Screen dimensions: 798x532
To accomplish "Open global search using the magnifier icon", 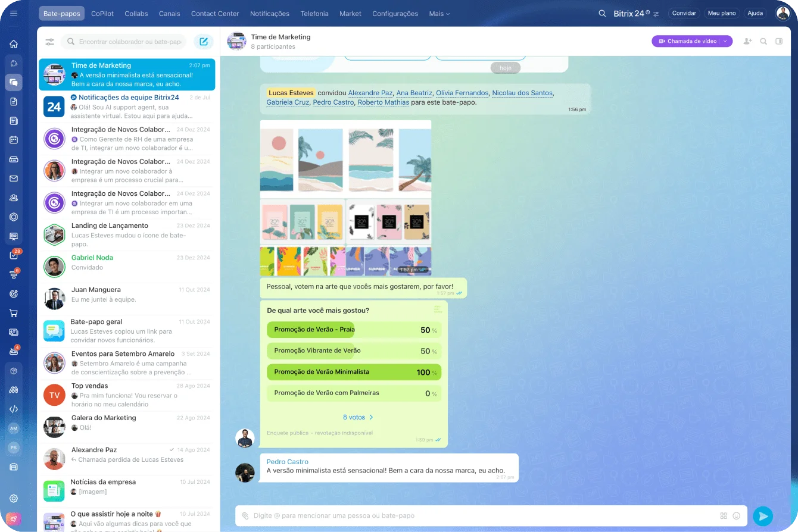I will (602, 12).
